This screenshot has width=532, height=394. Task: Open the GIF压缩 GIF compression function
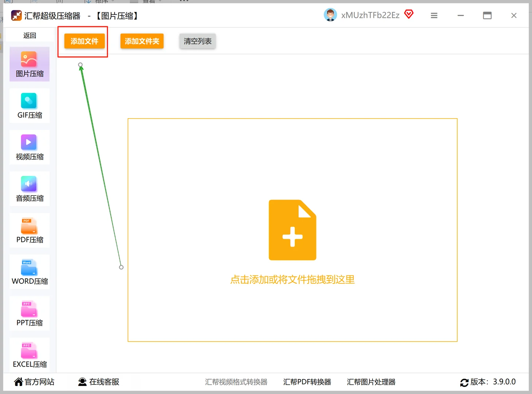point(29,106)
